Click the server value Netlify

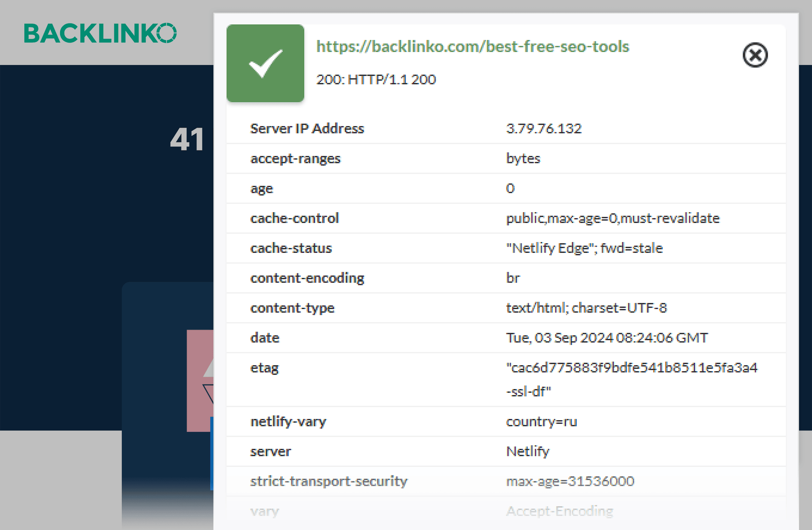pos(527,451)
